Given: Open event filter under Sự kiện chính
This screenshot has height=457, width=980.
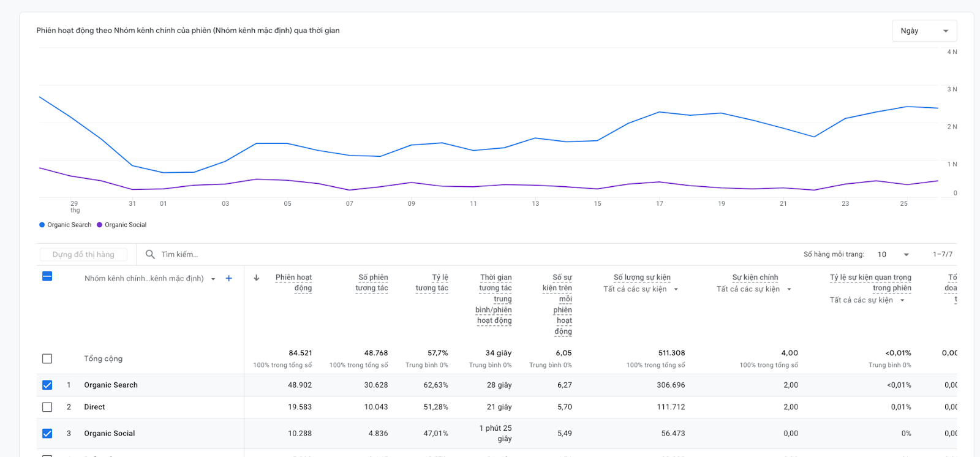Looking at the screenshot, I should click(754, 289).
